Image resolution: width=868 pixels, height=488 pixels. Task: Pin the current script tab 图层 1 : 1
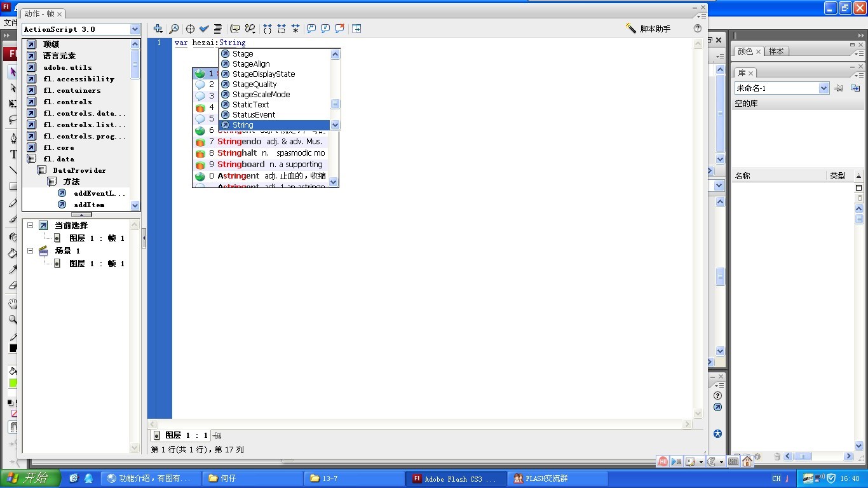click(x=217, y=435)
